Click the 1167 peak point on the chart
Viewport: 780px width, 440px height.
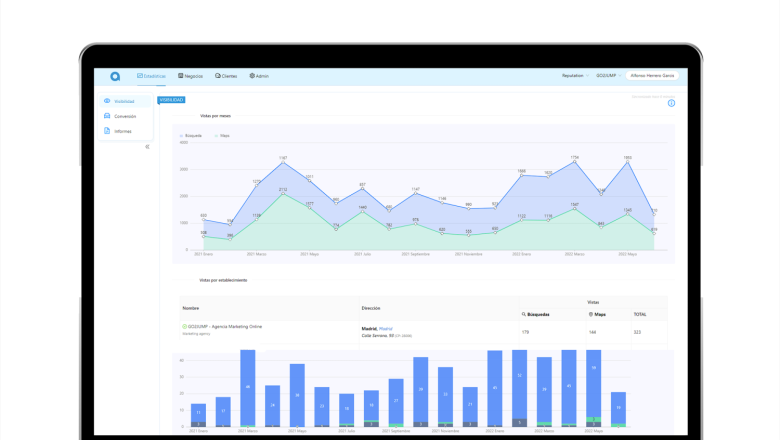283,161
